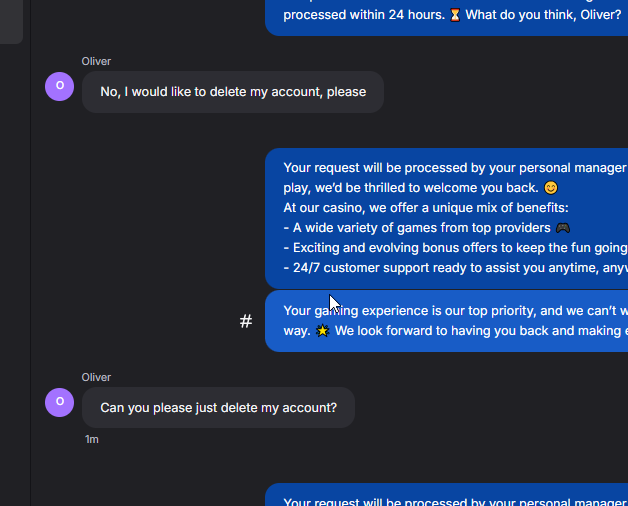
Task: Click Oliver's avatar beside "Can you please just delete"
Action: point(60,402)
